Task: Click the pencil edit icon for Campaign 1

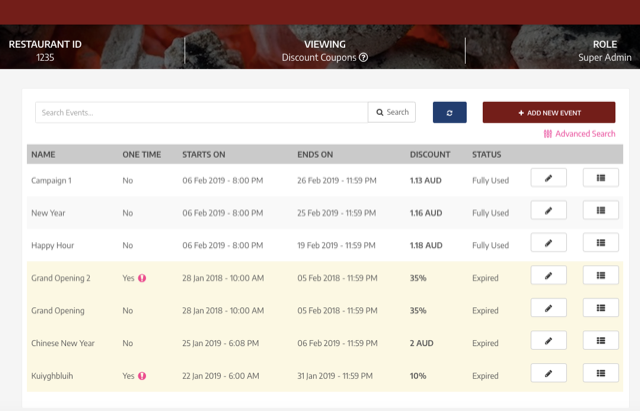Action: (548, 178)
